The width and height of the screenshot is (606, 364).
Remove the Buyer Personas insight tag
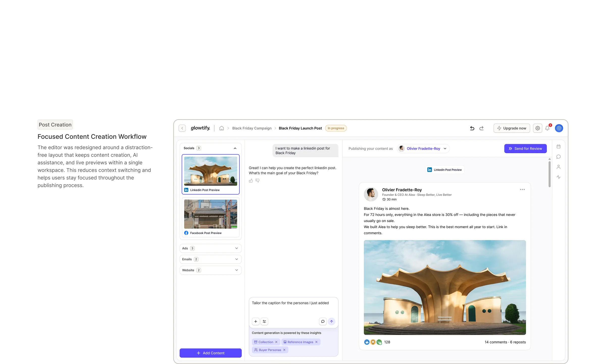click(x=284, y=350)
